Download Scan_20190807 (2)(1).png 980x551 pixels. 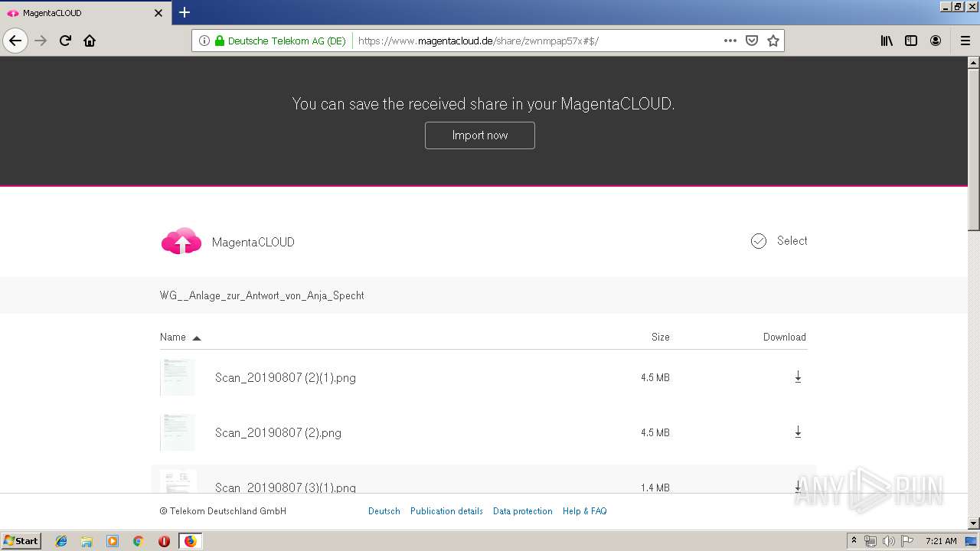798,377
